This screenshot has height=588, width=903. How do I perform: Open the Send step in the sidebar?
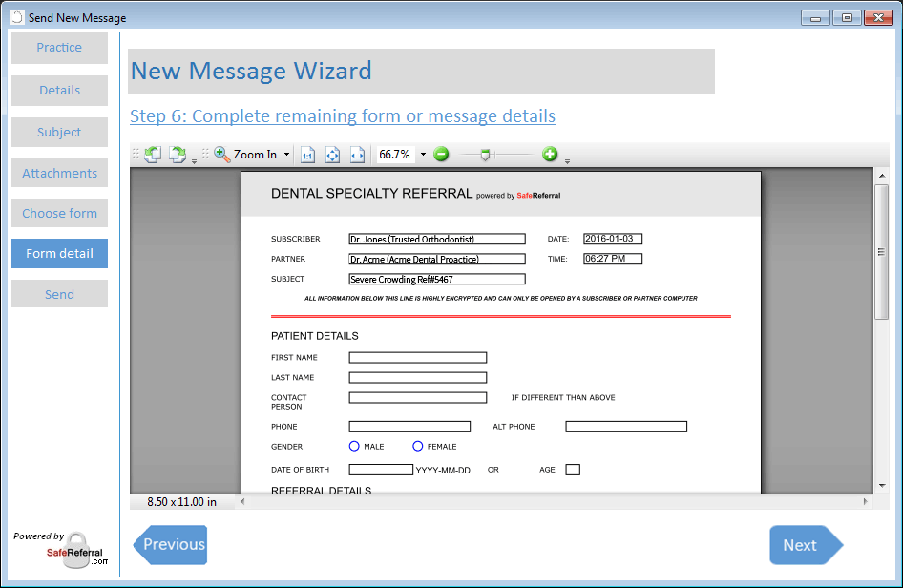[59, 294]
